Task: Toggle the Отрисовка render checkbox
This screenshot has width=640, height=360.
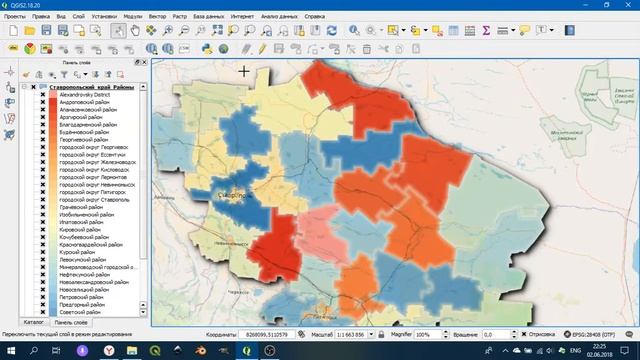Action: click(524, 334)
